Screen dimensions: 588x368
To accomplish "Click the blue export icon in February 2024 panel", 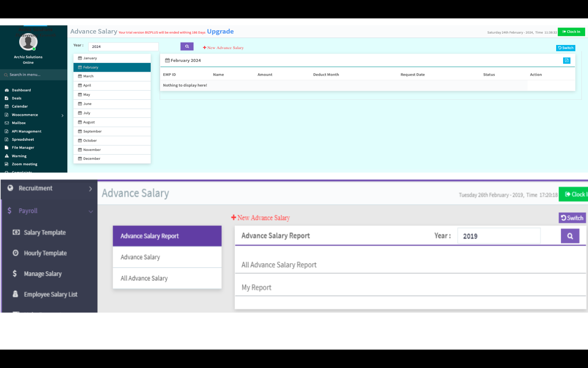I will [566, 61].
